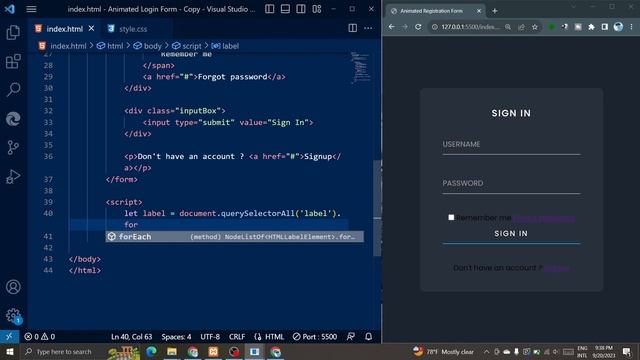
Task: Close the index.html editor tab
Action: coord(91,28)
